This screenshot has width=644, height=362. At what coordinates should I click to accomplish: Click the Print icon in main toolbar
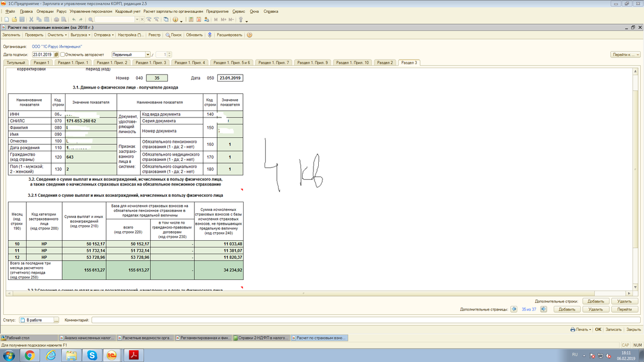[56, 19]
